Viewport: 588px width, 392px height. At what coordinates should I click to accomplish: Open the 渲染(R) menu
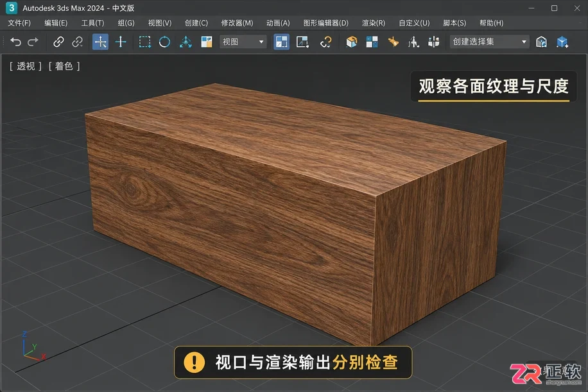pyautogui.click(x=374, y=23)
